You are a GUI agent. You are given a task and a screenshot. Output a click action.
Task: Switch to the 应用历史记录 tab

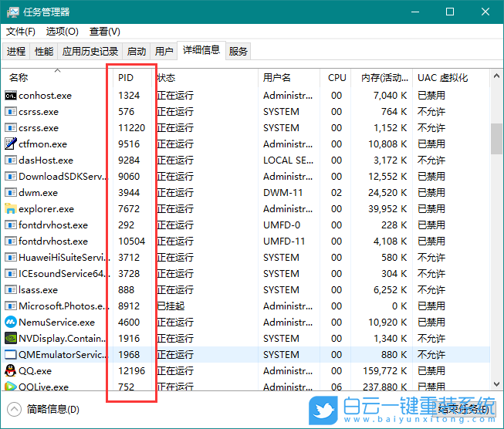tap(90, 51)
